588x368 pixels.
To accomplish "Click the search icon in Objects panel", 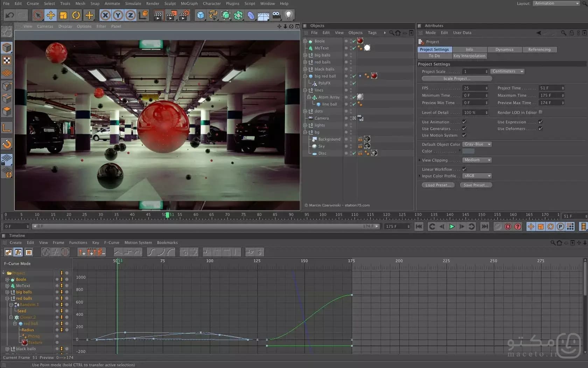I will pos(392,33).
